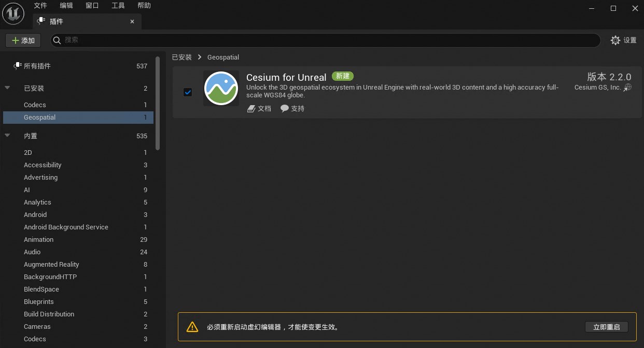Select the Advertising category

79,177
